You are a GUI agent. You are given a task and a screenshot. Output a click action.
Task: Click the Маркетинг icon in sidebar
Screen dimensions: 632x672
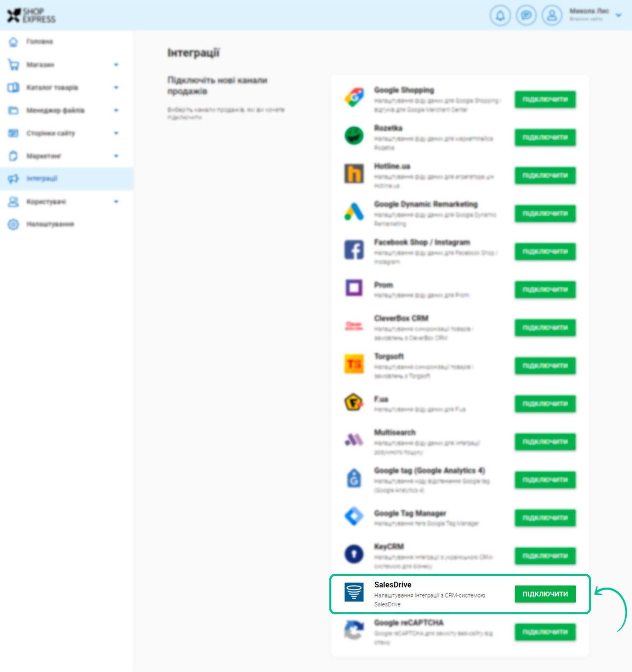pyautogui.click(x=13, y=156)
